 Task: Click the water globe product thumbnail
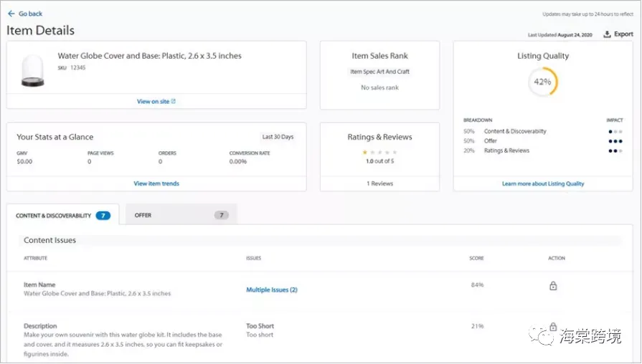33,70
